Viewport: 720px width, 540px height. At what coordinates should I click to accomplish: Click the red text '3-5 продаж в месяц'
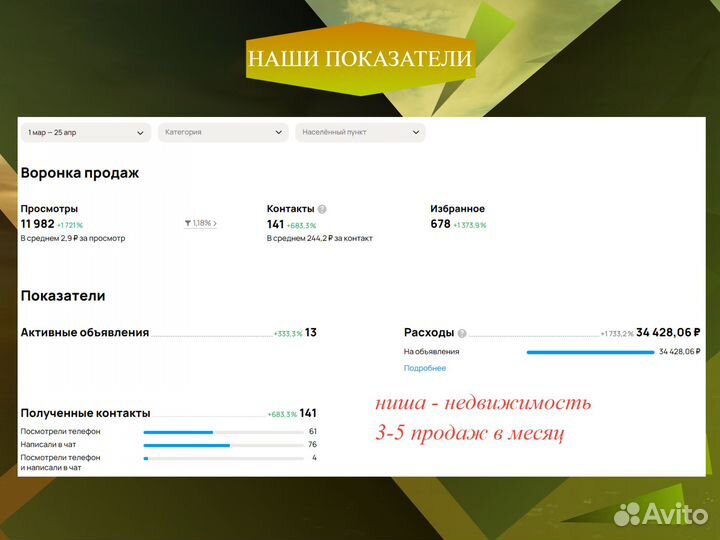470,433
